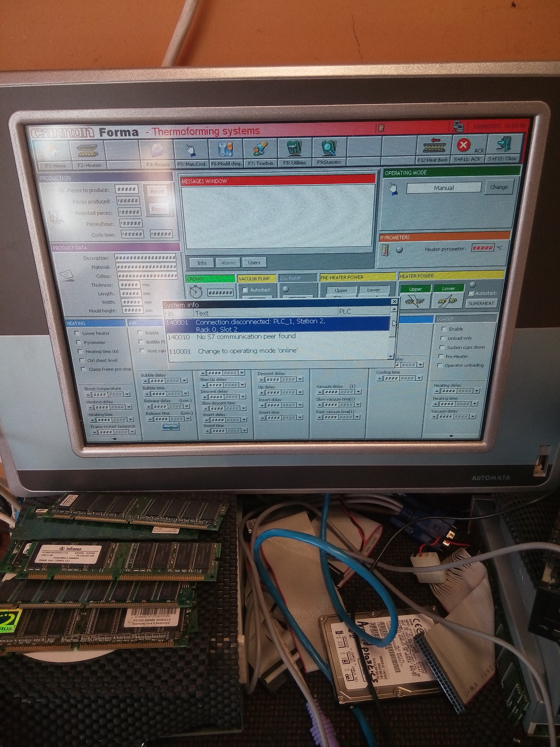Open F5 Manual Commands hand icon
This screenshot has width=560, height=747.
point(191,150)
